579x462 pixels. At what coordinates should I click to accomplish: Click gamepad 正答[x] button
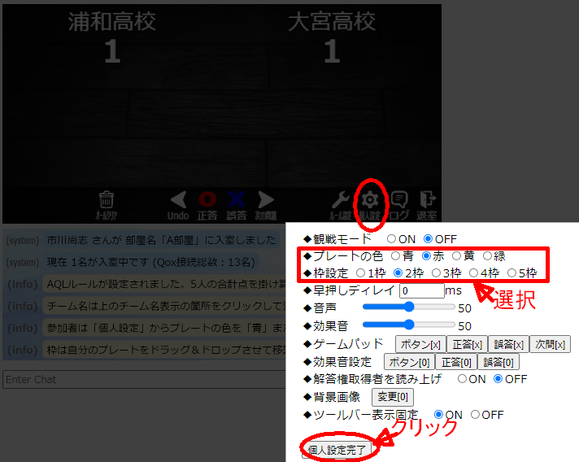point(467,344)
